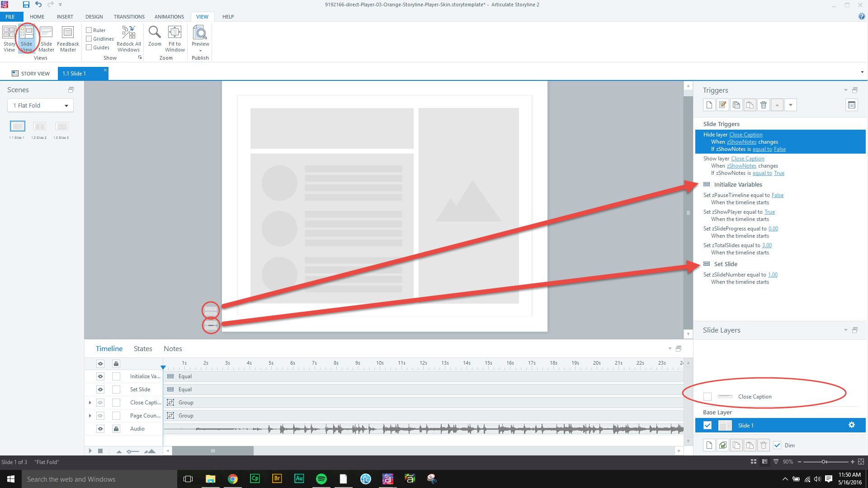Open the Flat Fold scene dropdown
Screen dimensions: 868x488
coord(66,106)
